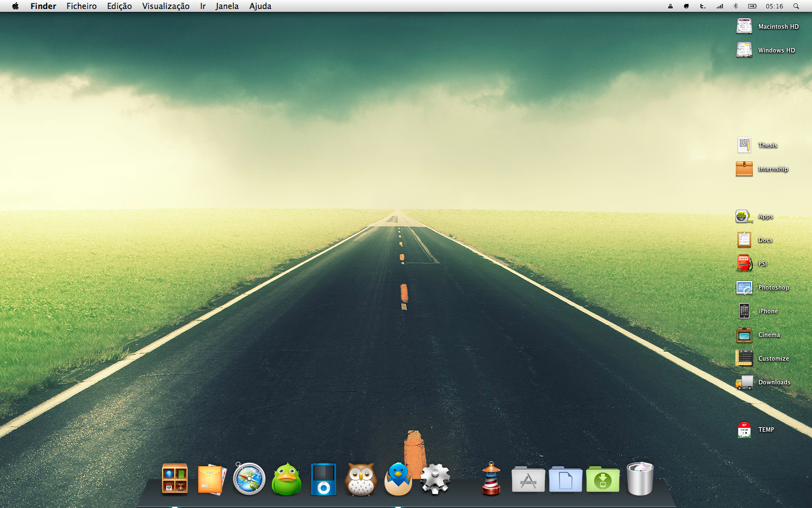Check the signal strength bars icon
This screenshot has width=812, height=508.
[x=720, y=6]
